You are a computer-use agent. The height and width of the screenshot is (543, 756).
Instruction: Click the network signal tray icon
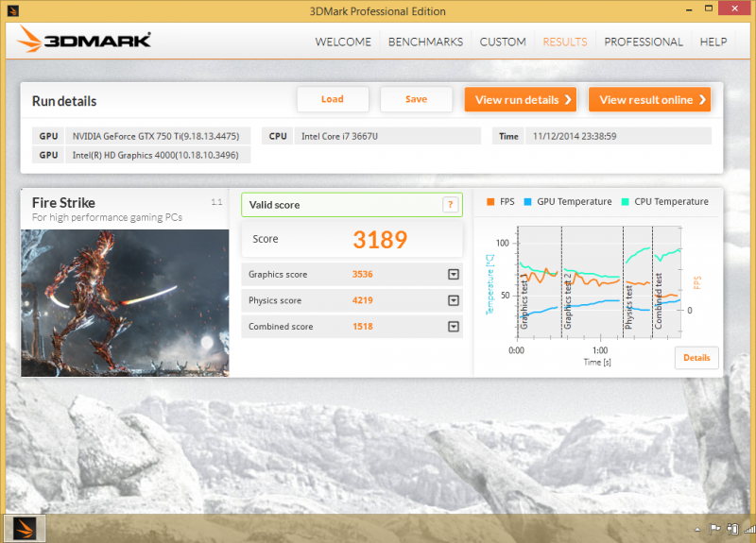pos(749,530)
